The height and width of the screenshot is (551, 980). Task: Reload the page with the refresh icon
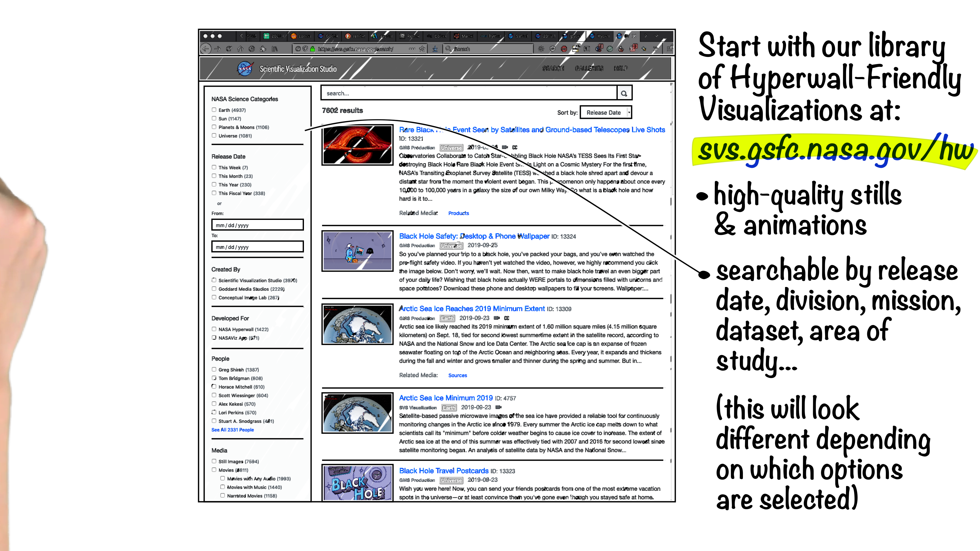[x=229, y=49]
